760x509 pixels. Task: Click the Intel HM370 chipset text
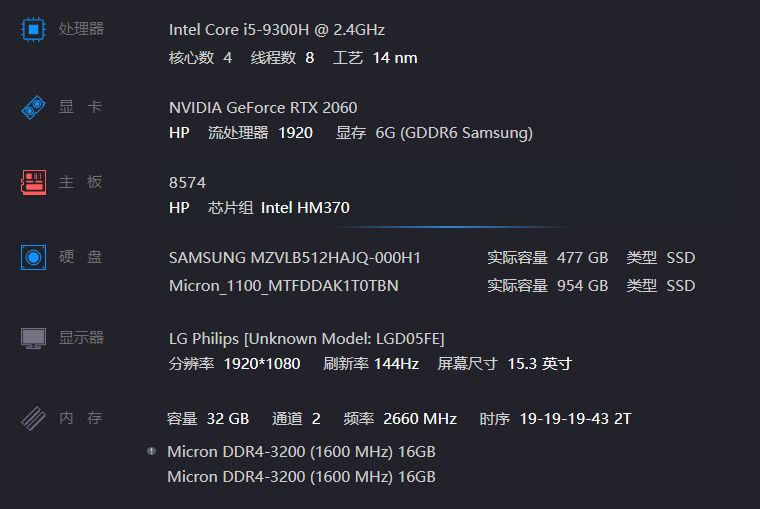305,207
